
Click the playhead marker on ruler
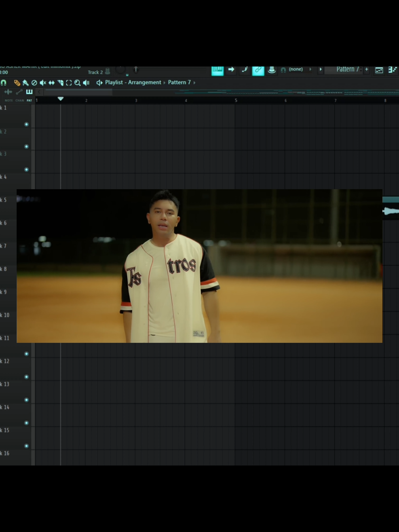61,99
